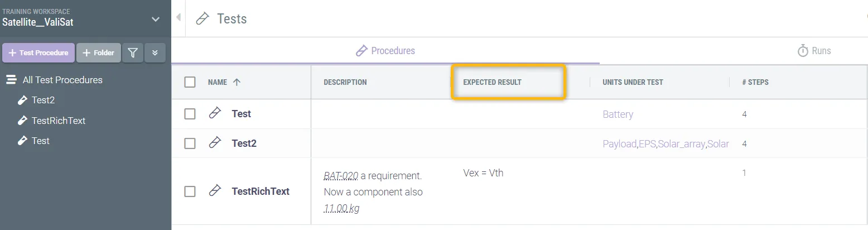Toggle the select-all checkbox in header
This screenshot has height=230, width=868.
point(190,82)
